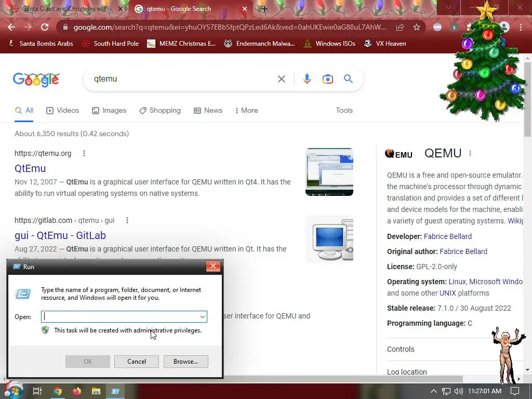Open the UNIX platforms link
532x399 pixels.
pos(447,293)
